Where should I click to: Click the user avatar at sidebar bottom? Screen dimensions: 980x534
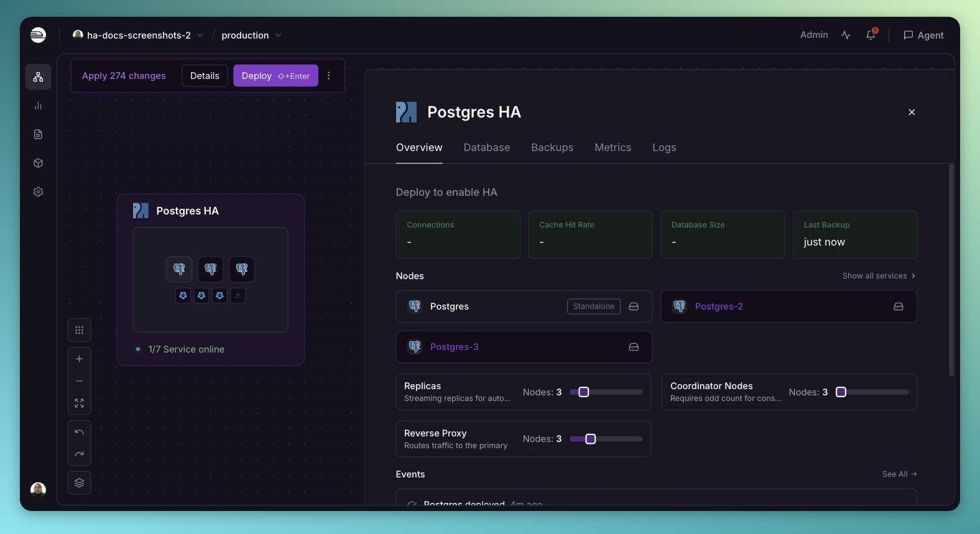[38, 490]
